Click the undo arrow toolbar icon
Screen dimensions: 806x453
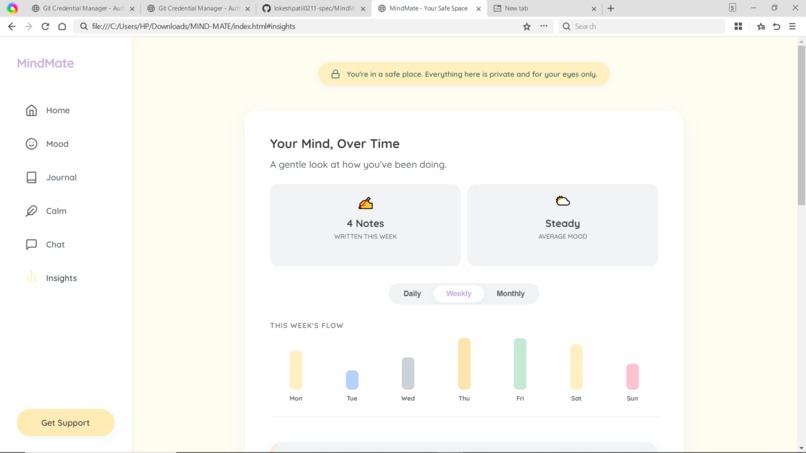tap(777, 26)
